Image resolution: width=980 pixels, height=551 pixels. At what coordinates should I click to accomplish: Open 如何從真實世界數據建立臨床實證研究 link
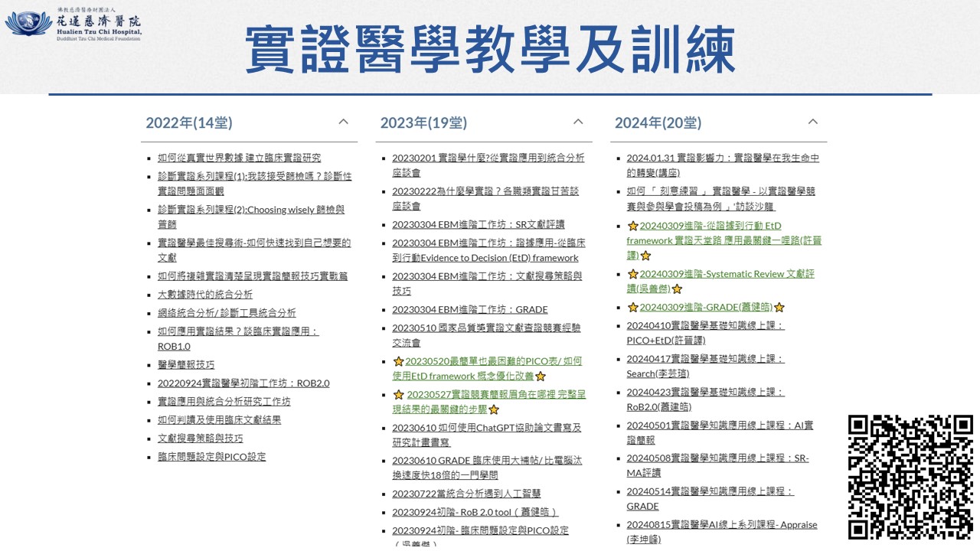pos(239,158)
